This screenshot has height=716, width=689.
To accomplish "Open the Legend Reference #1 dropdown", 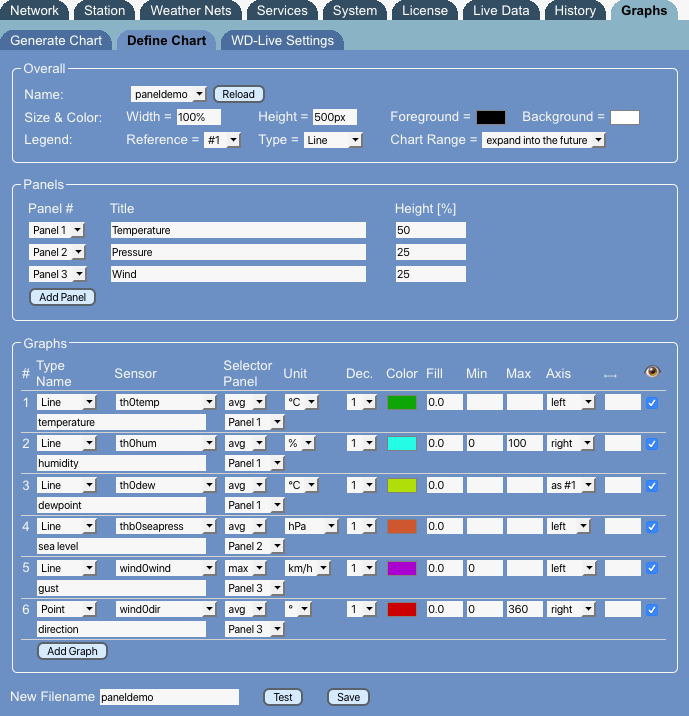I will coord(222,140).
